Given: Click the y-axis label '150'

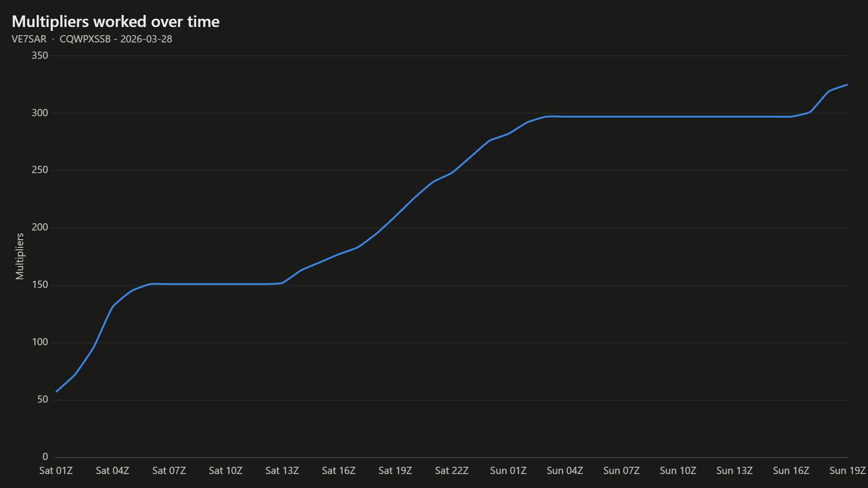Looking at the screenshot, I should pyautogui.click(x=40, y=285).
